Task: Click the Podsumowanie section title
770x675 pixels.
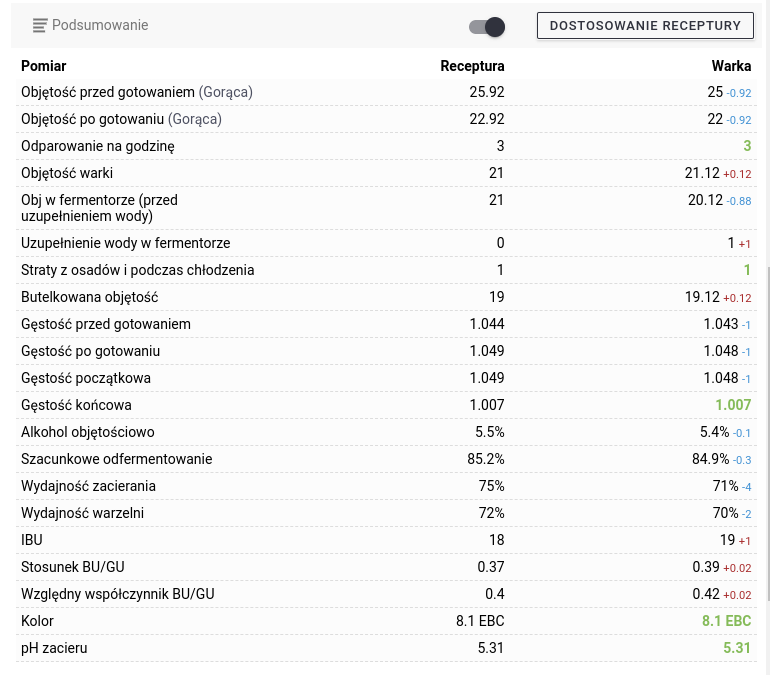Action: click(x=100, y=25)
